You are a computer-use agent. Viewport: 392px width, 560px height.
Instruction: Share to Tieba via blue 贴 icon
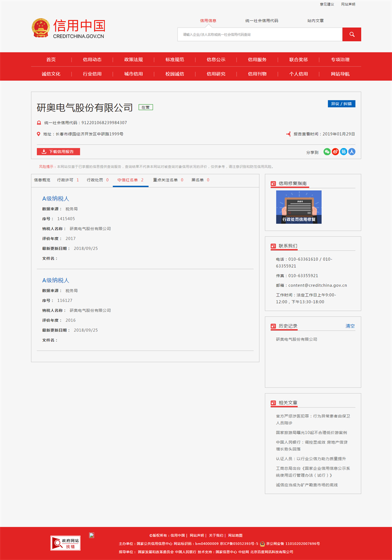tap(343, 152)
